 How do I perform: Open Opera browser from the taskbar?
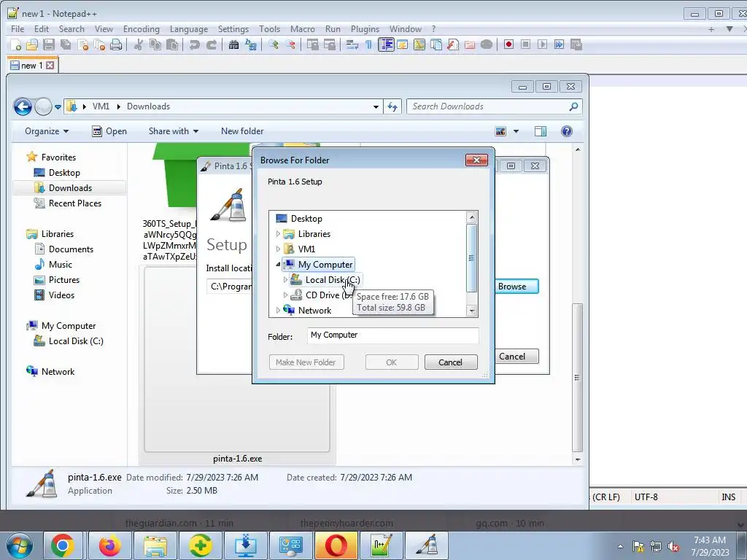point(336,545)
